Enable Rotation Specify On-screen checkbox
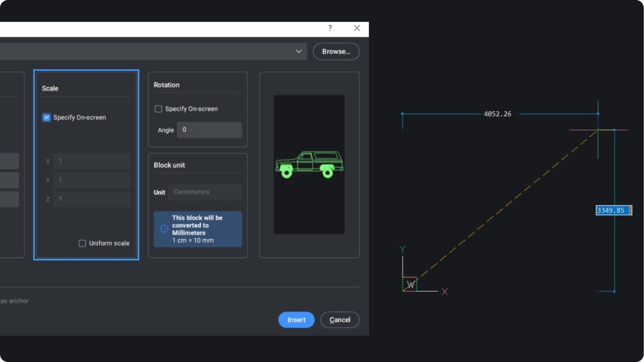644x362 pixels. 158,109
